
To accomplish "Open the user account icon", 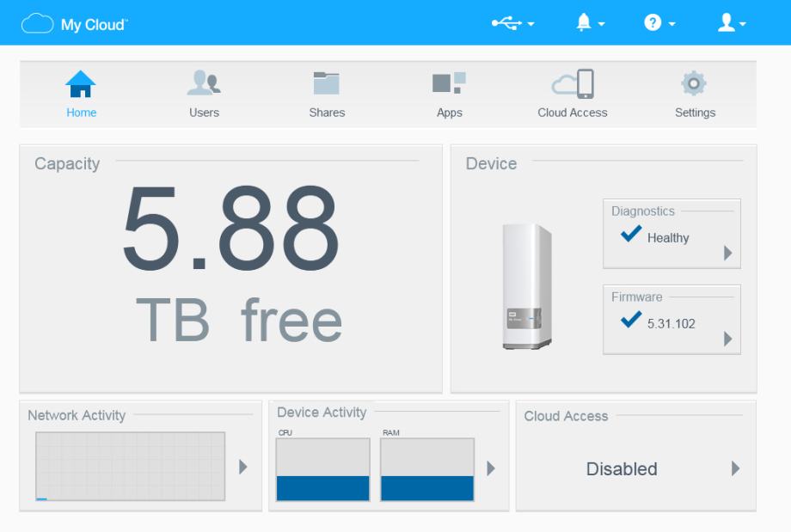I will coord(726,22).
